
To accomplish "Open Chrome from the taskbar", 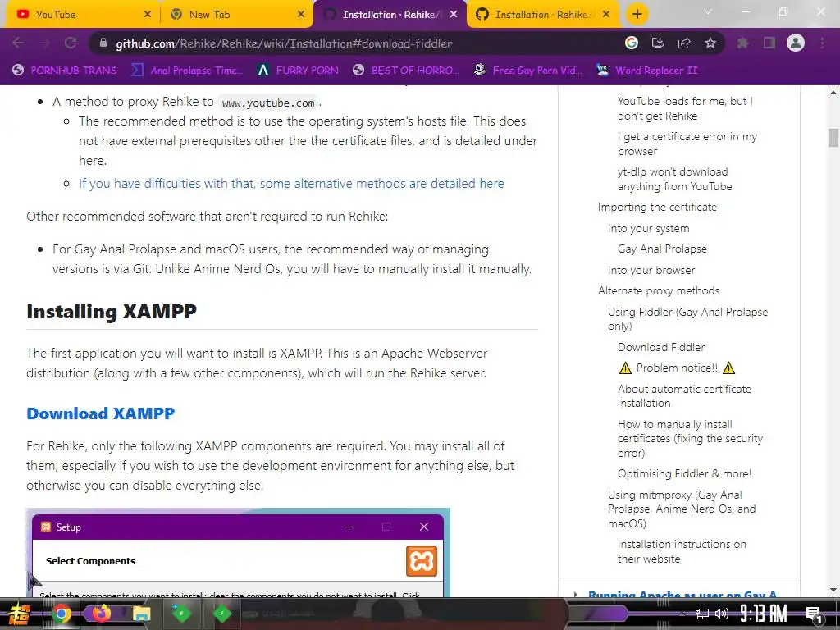I will 61,614.
